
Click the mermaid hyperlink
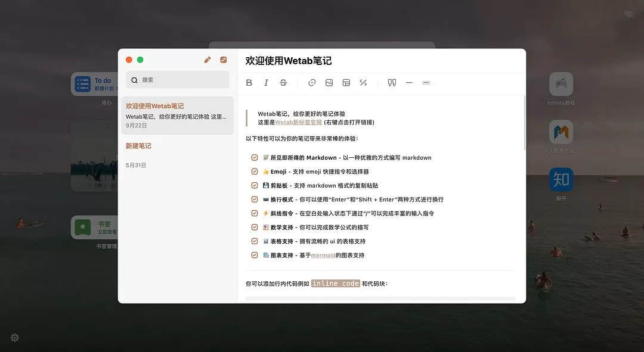tap(322, 255)
